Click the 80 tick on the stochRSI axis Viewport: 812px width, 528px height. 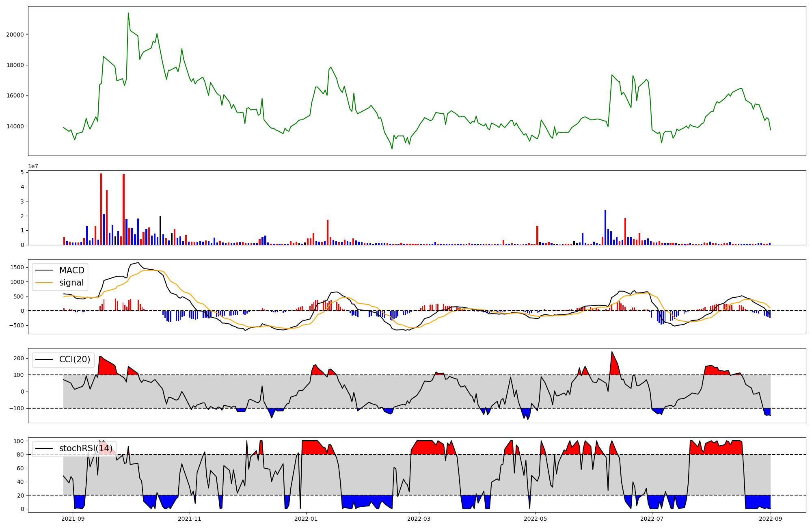tap(20, 454)
